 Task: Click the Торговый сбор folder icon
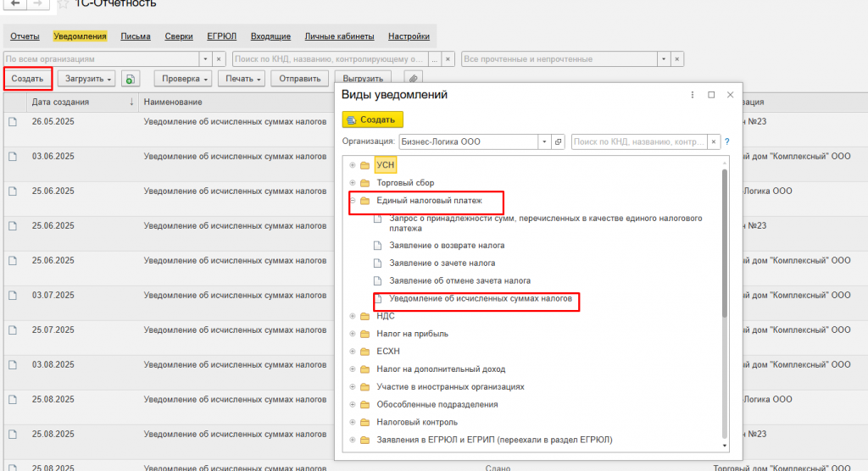coord(364,183)
